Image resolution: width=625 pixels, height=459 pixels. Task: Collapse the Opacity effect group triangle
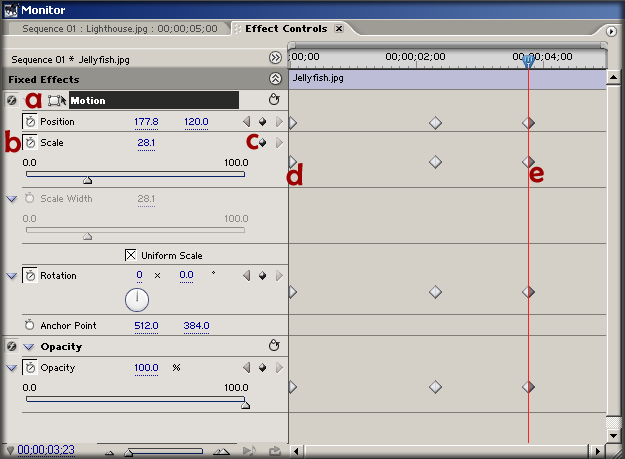click(x=28, y=347)
